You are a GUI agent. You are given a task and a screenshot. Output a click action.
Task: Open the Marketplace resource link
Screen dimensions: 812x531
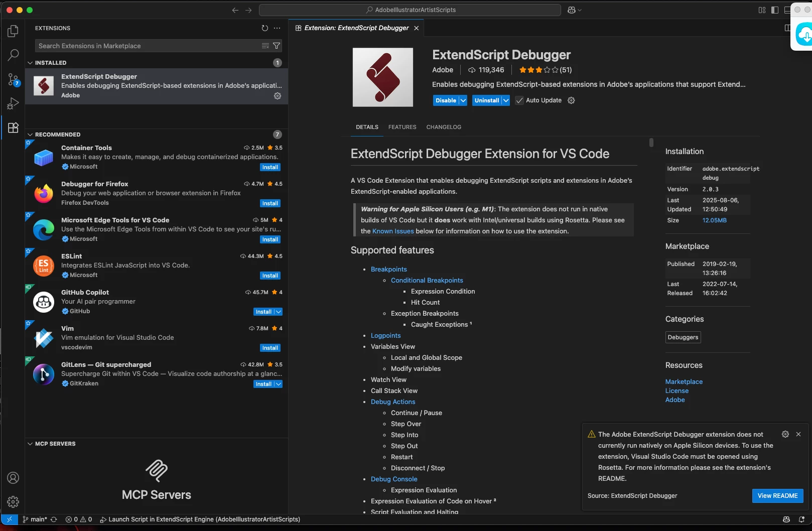pyautogui.click(x=684, y=382)
